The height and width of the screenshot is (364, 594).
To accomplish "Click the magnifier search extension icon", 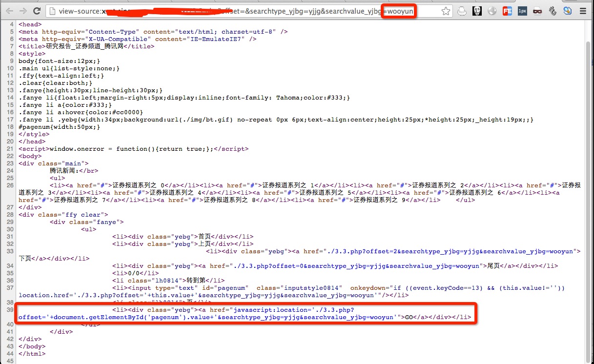I will click(568, 11).
